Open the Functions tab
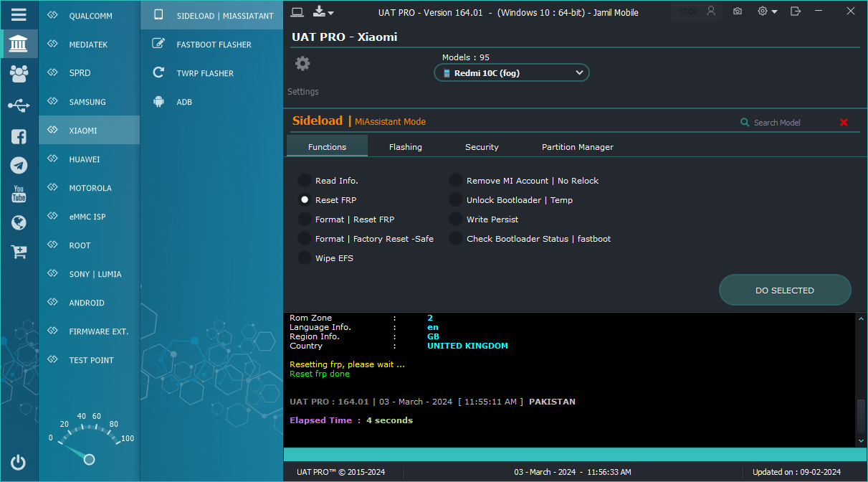Image resolution: width=868 pixels, height=482 pixels. coord(327,147)
